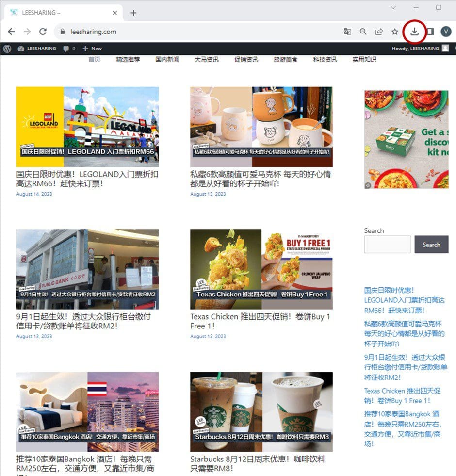Open 国内新闻 navigation item
The image size is (456, 476).
point(167,59)
